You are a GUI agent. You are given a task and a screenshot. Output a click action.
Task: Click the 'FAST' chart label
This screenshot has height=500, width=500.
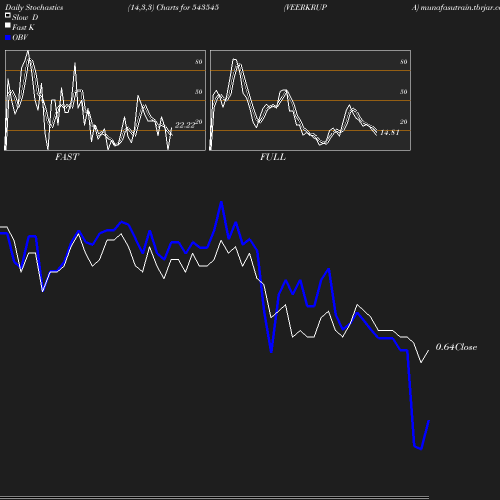[67, 157]
